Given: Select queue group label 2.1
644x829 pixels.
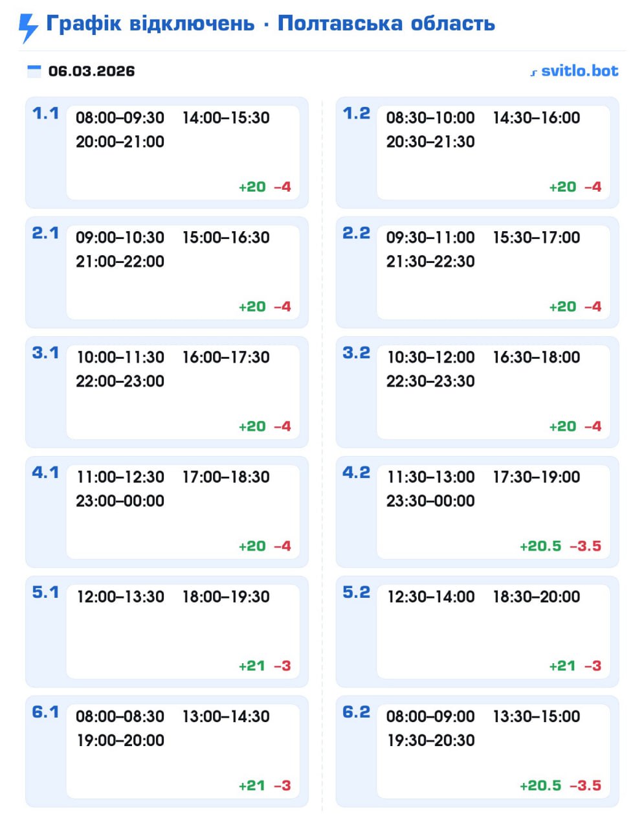Looking at the screenshot, I should click(x=45, y=233).
